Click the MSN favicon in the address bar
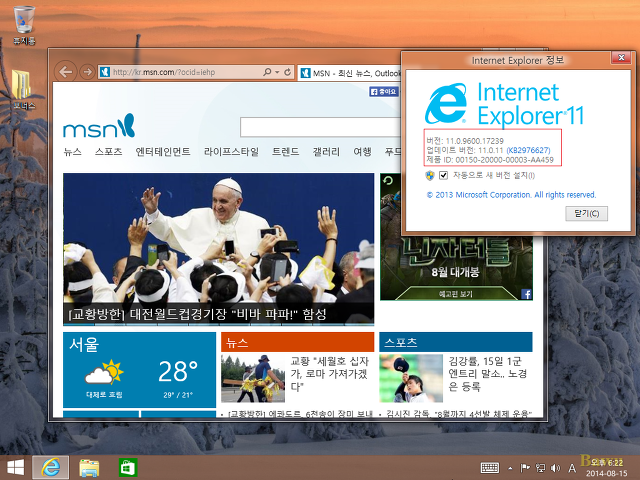This screenshot has height=480, width=640. [x=105, y=72]
